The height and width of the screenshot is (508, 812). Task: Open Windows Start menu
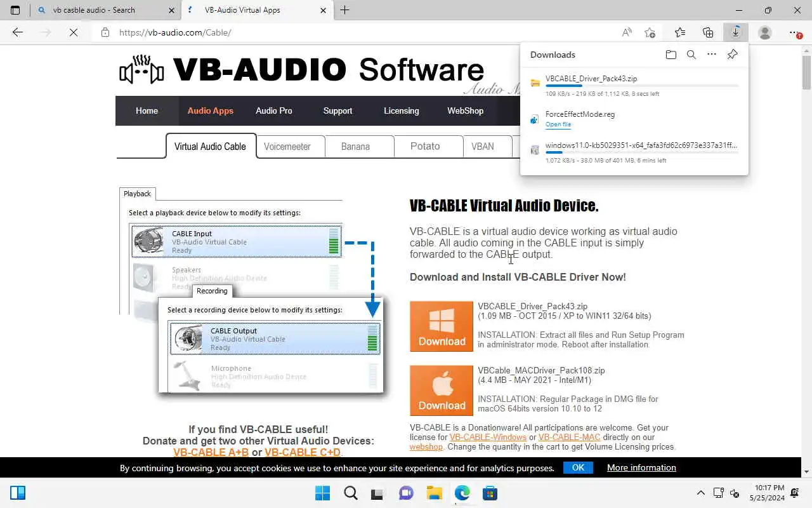tap(322, 493)
